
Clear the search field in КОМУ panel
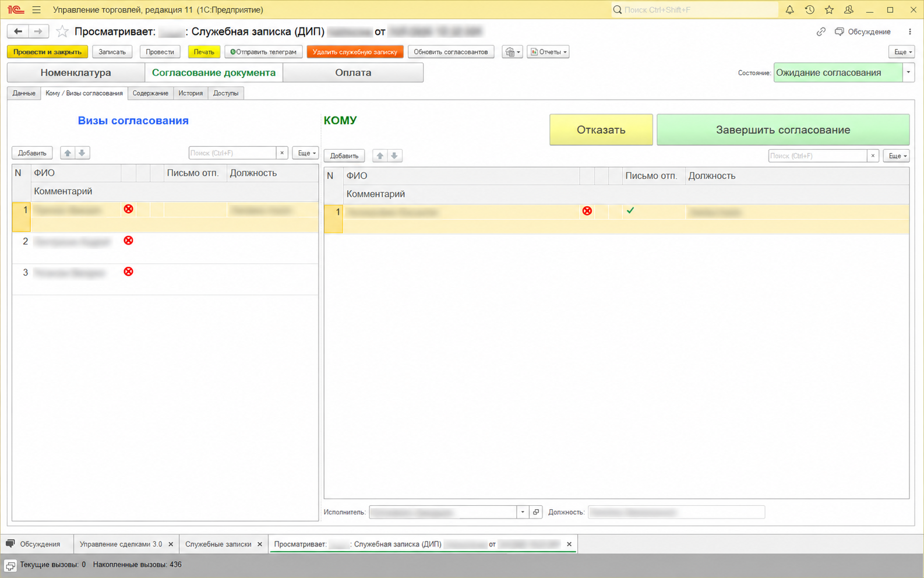[873, 156]
